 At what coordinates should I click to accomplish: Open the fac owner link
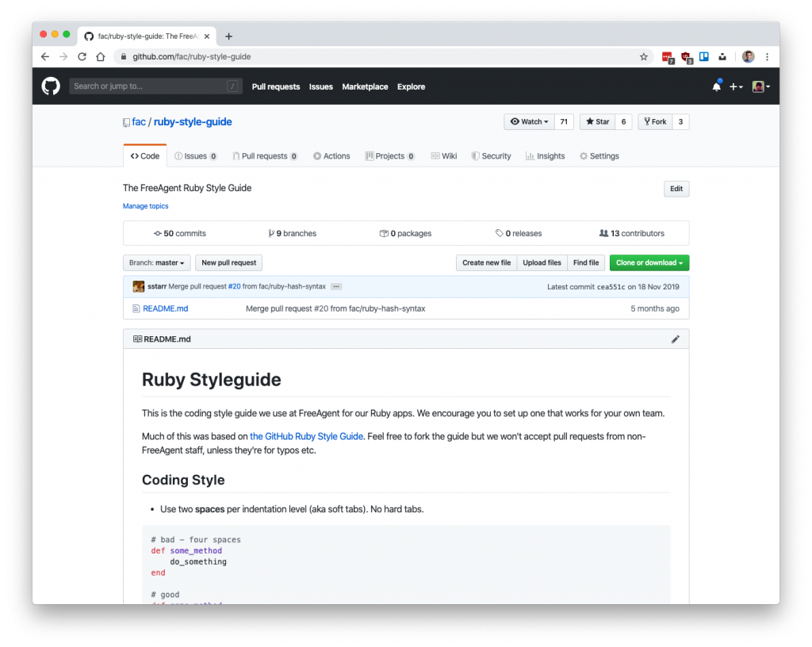139,121
